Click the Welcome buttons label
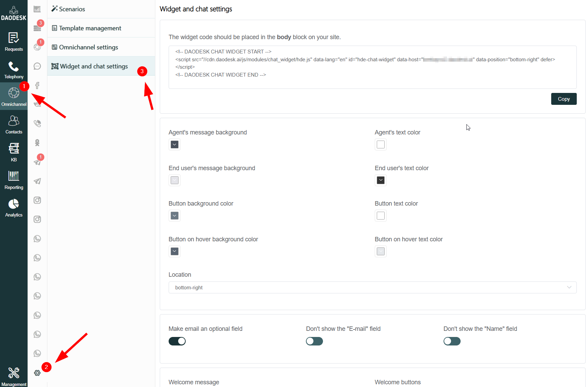The width and height of the screenshot is (588, 387). [x=398, y=382]
